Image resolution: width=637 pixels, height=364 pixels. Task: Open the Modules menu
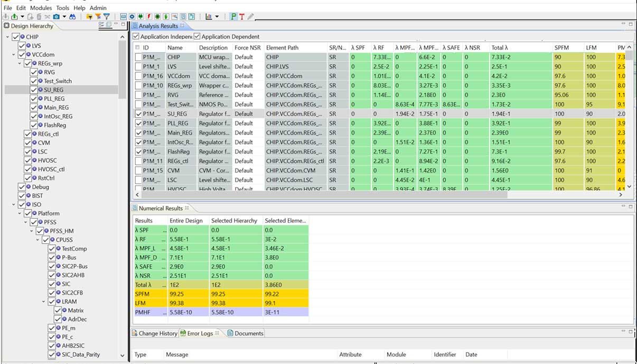click(41, 8)
